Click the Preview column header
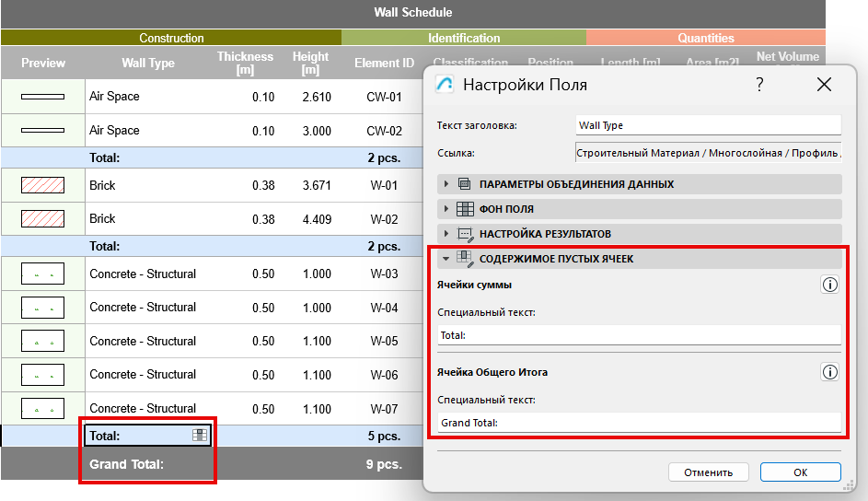This screenshot has height=501, width=868. 43,63
